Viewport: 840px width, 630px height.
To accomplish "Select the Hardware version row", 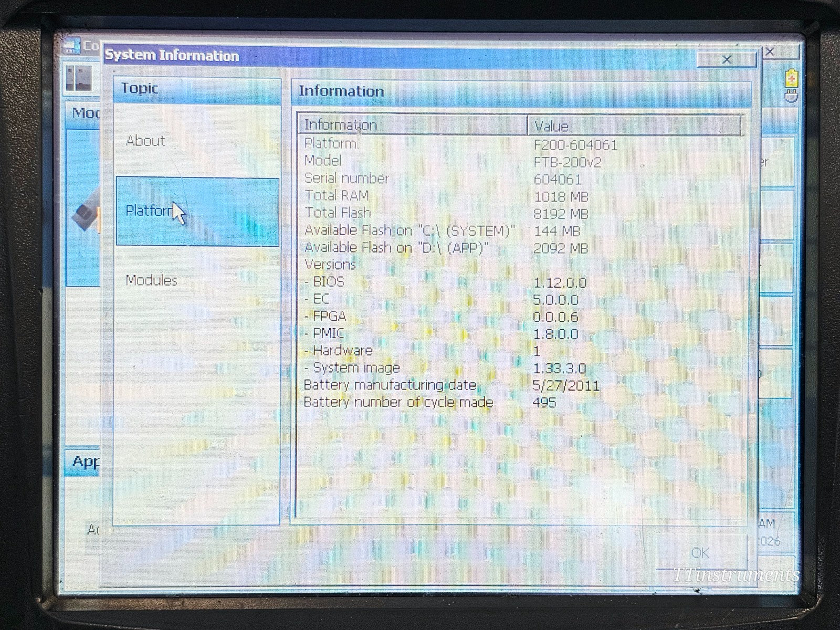I will point(521,351).
